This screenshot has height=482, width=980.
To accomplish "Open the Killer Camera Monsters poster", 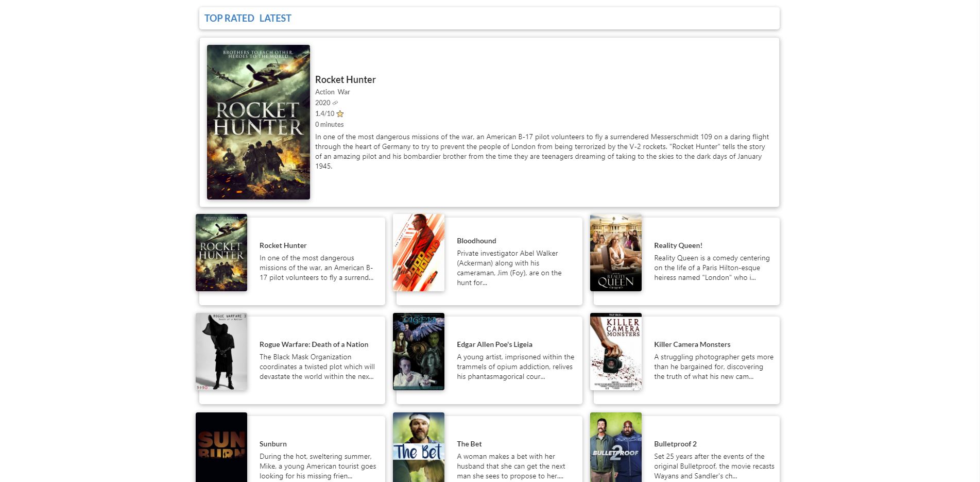I will tap(616, 352).
